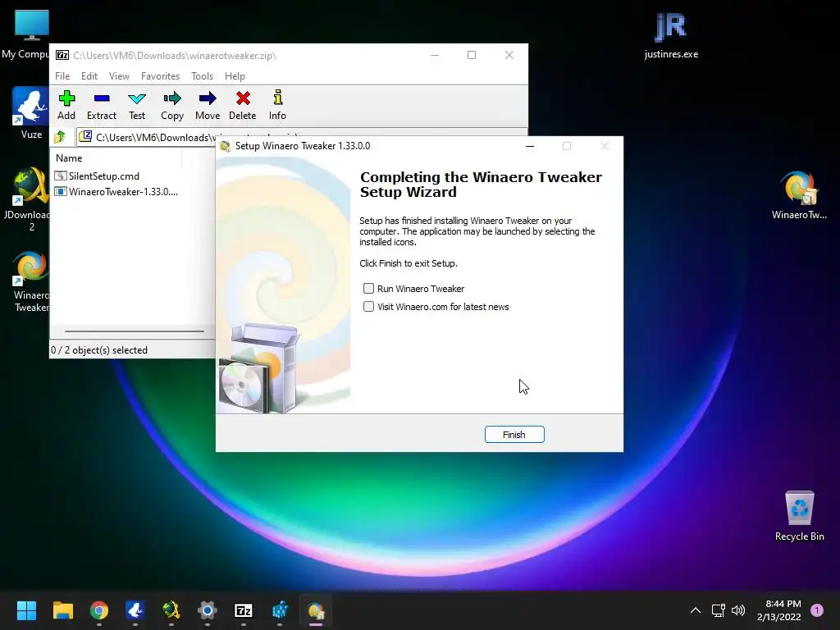
Task: Click the Winaero setup taskbar icon
Action: (316, 610)
